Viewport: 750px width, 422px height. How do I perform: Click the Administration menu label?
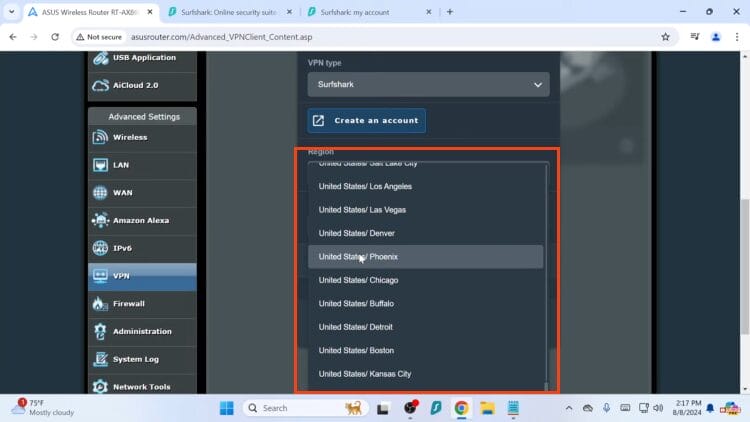142,331
